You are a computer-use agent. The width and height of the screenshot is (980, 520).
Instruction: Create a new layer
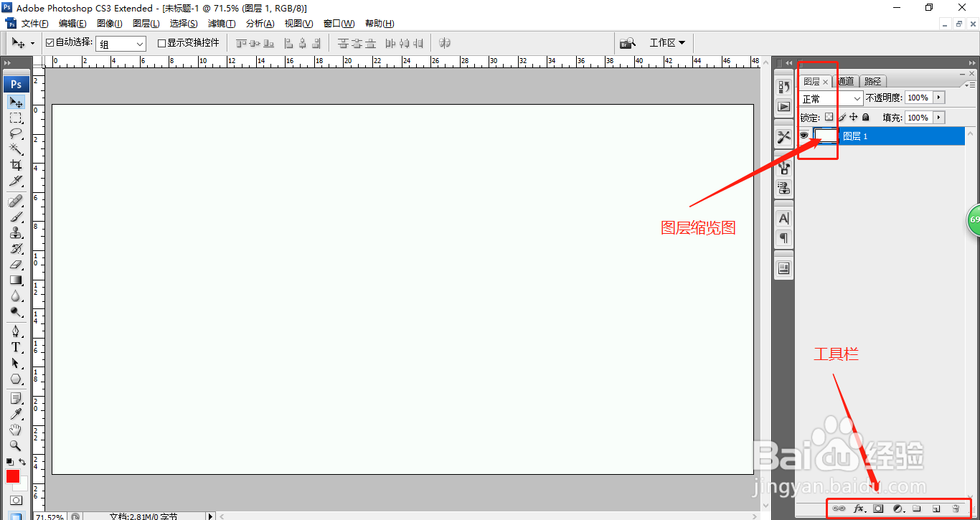coord(936,509)
